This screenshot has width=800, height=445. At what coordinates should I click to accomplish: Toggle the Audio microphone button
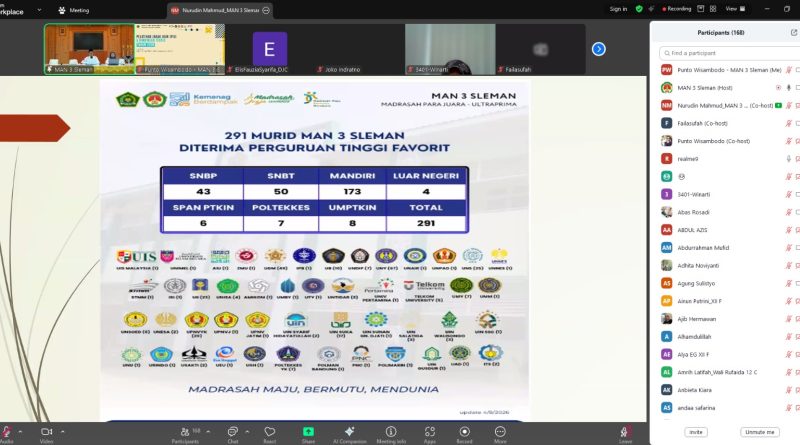click(x=6, y=432)
